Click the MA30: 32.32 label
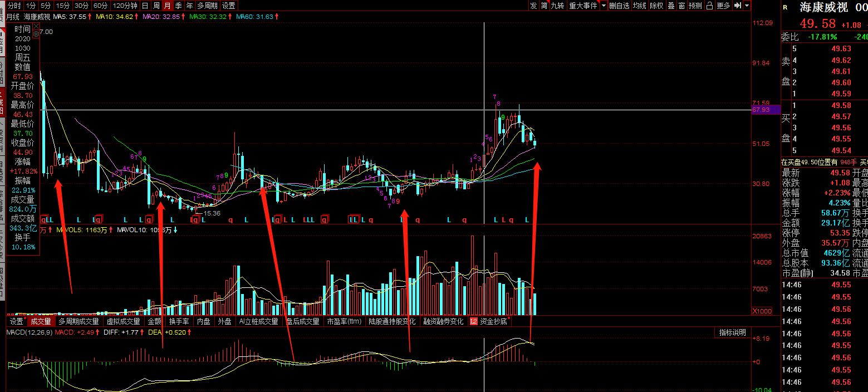Viewport: 868px width, 392px height. click(208, 17)
